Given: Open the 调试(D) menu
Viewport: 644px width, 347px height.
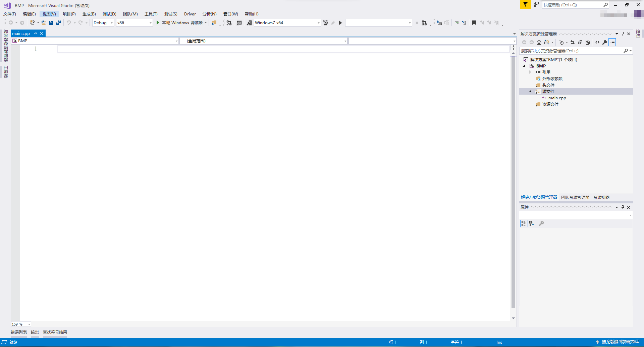Looking at the screenshot, I should click(109, 14).
